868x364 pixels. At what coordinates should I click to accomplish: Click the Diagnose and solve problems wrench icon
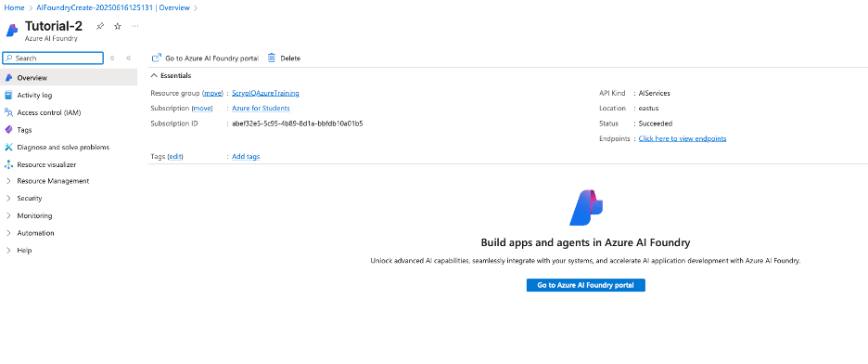pyautogui.click(x=8, y=148)
